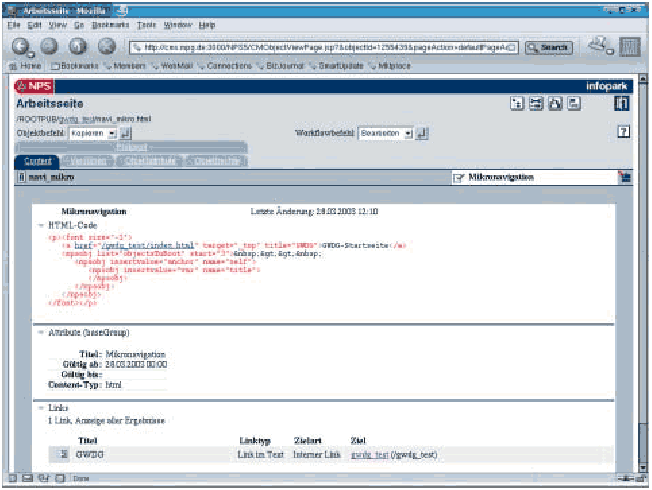Image resolution: width=652 pixels, height=490 pixels.
Task: Collapse the Attribute (baseGroup) section
Action: click(41, 331)
